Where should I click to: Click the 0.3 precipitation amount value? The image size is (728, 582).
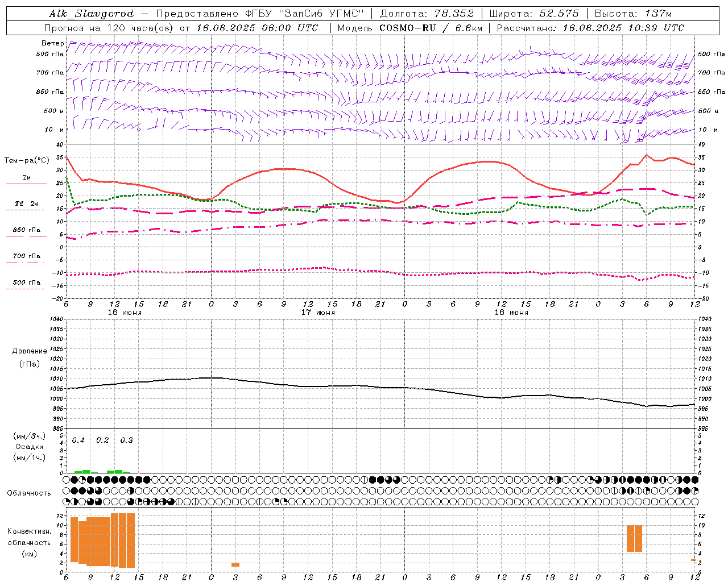pos(126,440)
